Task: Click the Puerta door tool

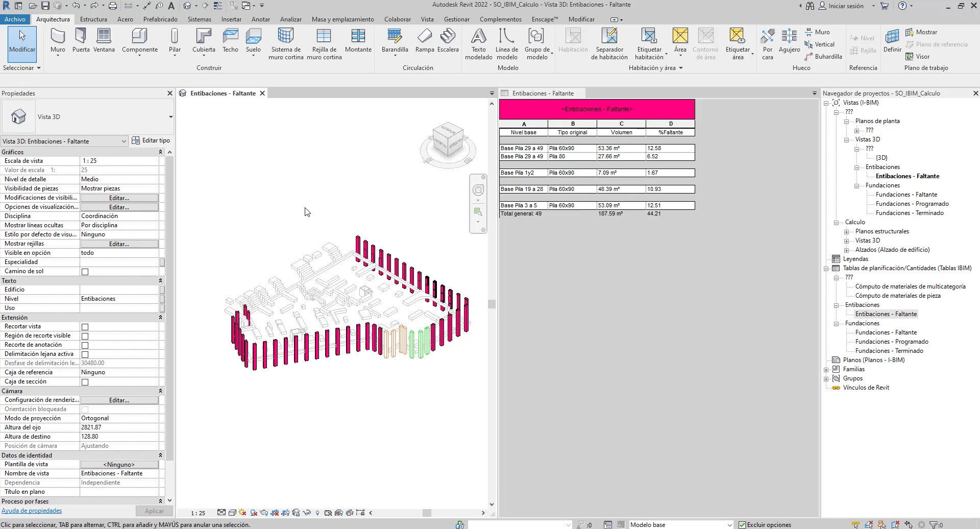Action: [x=81, y=41]
